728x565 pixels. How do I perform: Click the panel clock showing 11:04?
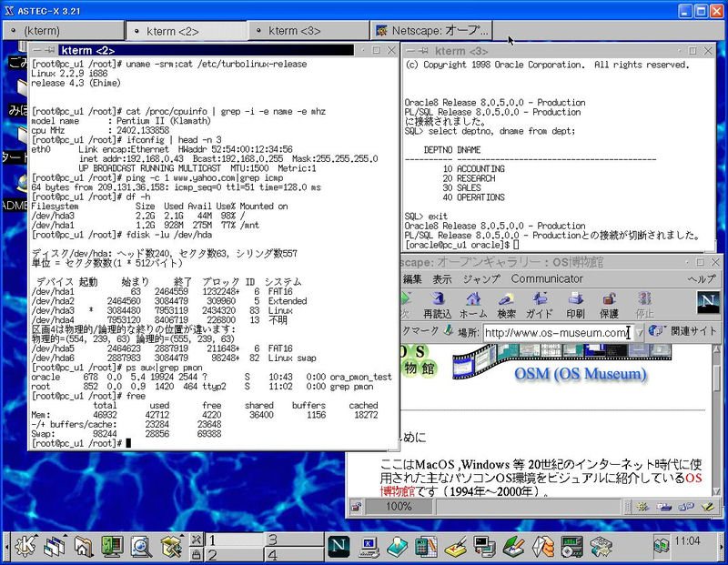pyautogui.click(x=688, y=541)
